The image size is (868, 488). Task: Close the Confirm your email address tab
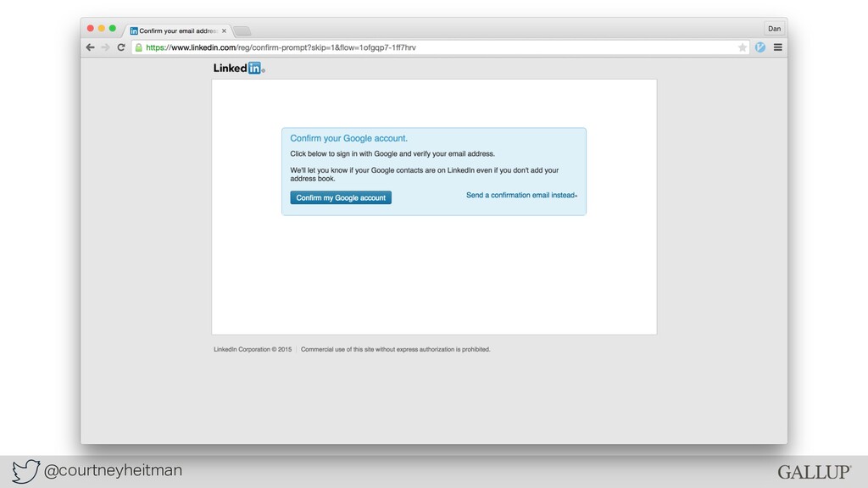tap(224, 31)
